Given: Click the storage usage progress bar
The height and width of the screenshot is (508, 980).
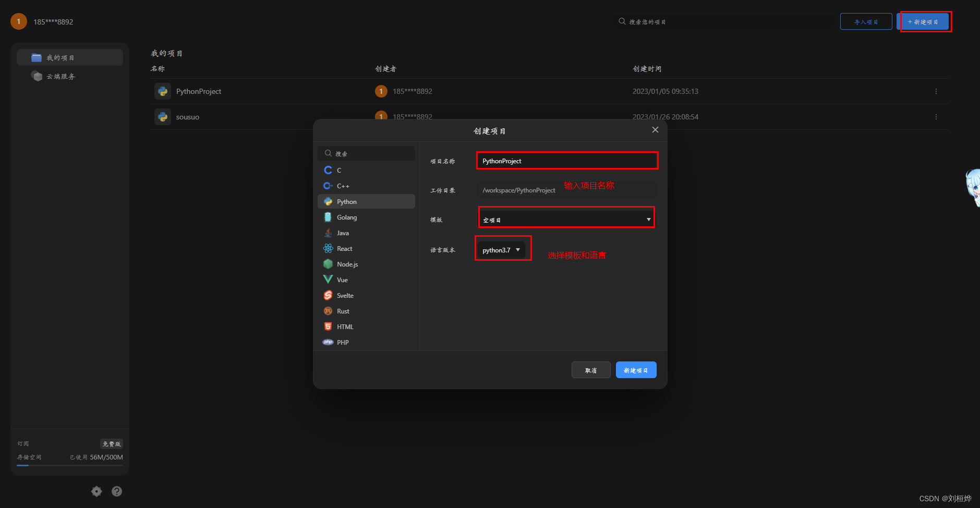Looking at the screenshot, I should [69, 465].
